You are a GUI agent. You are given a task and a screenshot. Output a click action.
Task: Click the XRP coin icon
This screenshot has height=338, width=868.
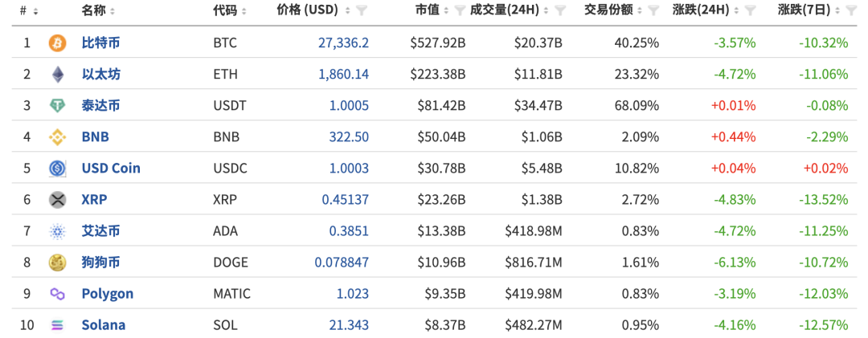click(x=57, y=200)
